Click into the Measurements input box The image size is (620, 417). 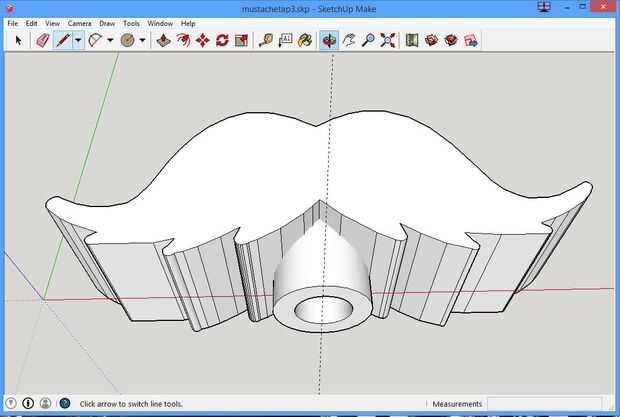tap(544, 404)
